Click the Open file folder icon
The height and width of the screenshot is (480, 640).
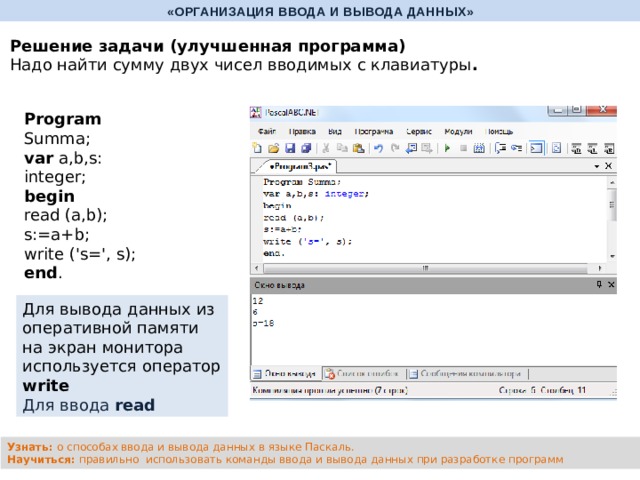pyautogui.click(x=273, y=148)
